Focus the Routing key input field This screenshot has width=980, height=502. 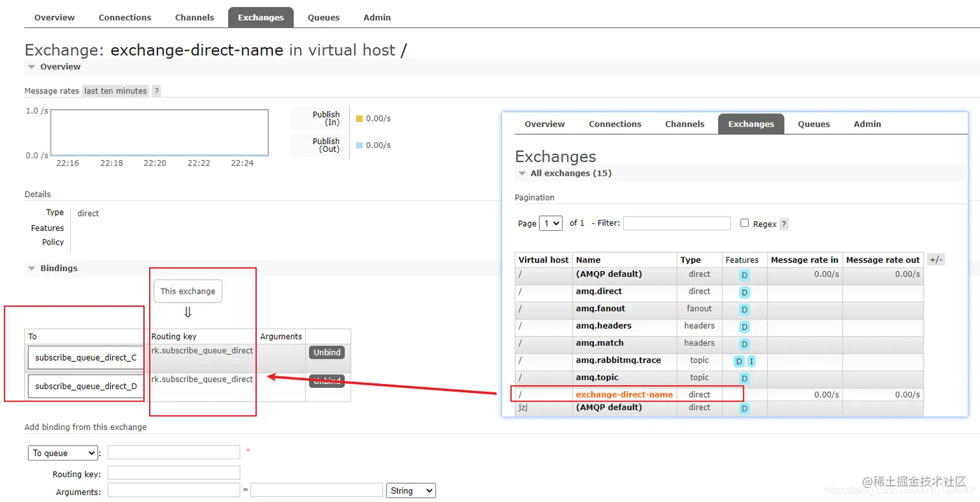[174, 473]
